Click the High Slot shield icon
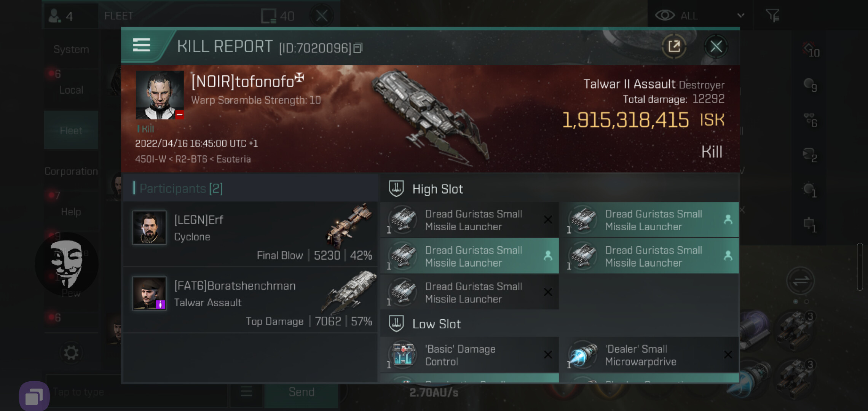This screenshot has width=868, height=411. point(396,189)
